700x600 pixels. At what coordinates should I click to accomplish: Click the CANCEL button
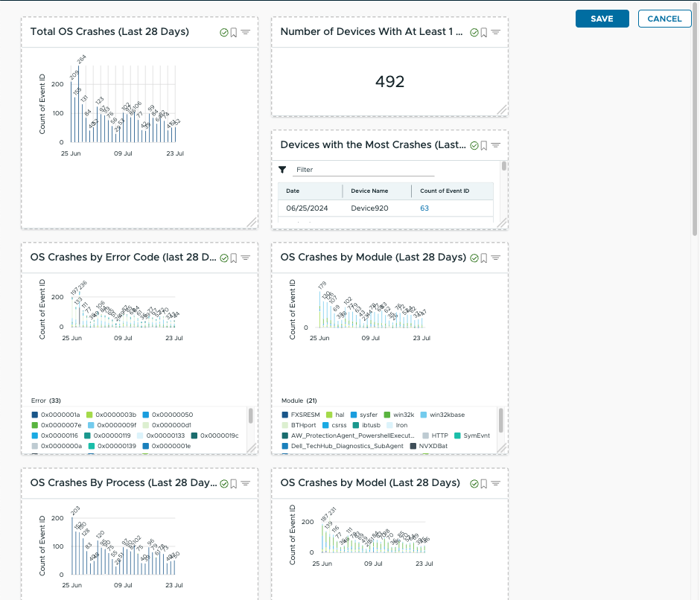point(664,19)
